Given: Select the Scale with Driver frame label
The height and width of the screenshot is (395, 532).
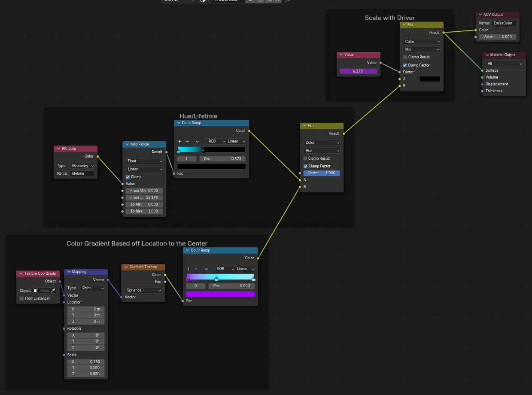Looking at the screenshot, I should point(390,18).
